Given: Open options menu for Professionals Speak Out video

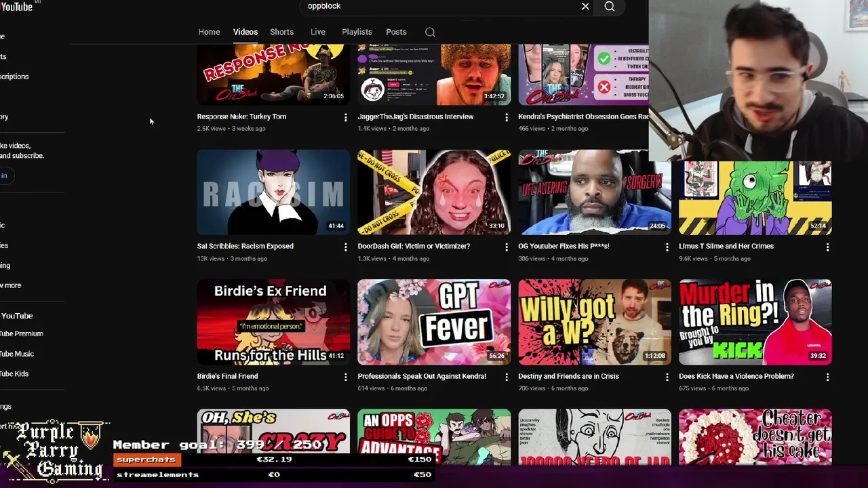Looking at the screenshot, I should [x=506, y=377].
